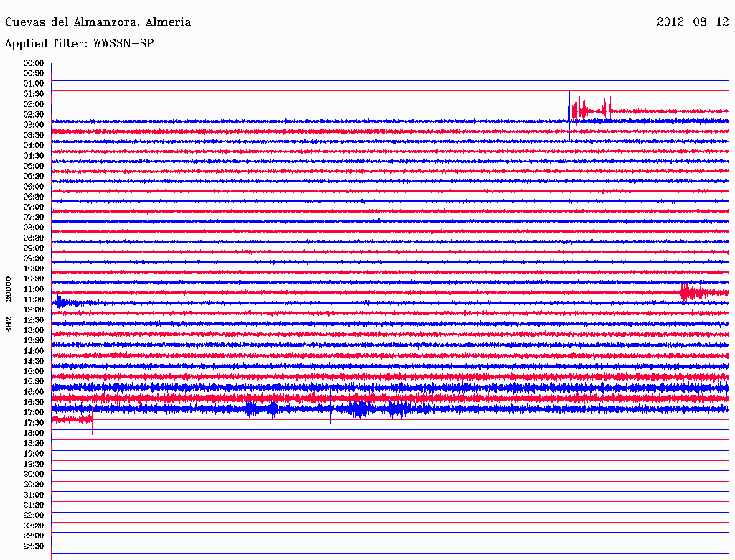Pick the 20:00 time label
Image resolution: width=735 pixels, height=560 pixels.
point(34,474)
